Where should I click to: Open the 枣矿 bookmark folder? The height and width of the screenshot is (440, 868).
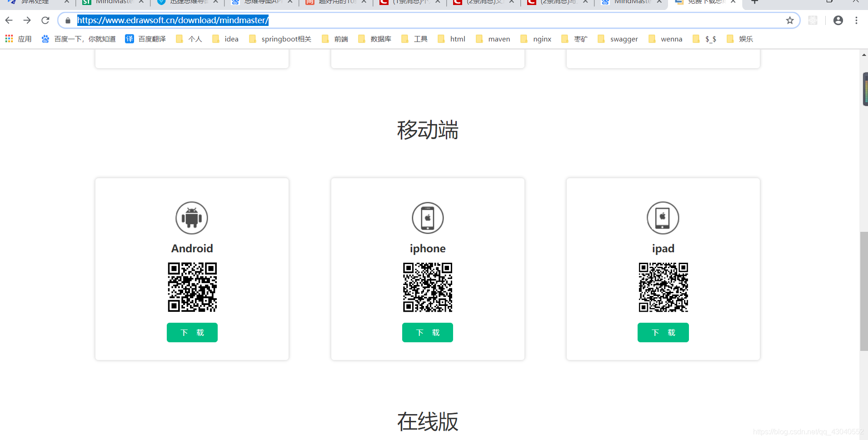pyautogui.click(x=574, y=39)
